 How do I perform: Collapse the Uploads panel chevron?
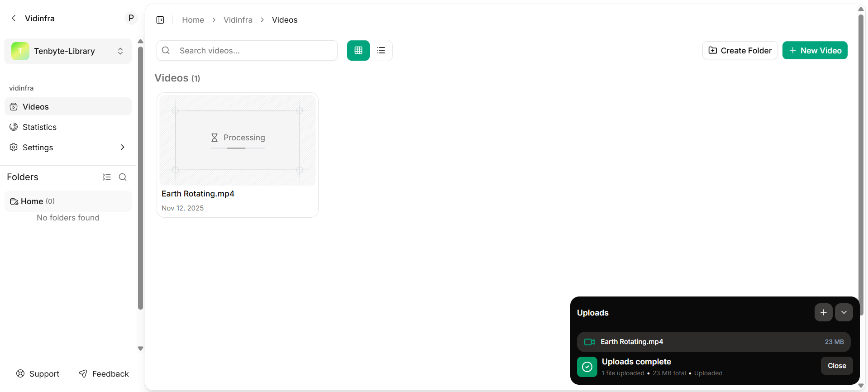tap(844, 312)
